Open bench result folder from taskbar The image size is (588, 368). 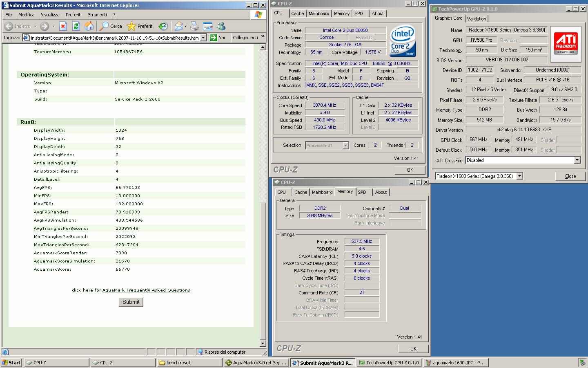189,362
